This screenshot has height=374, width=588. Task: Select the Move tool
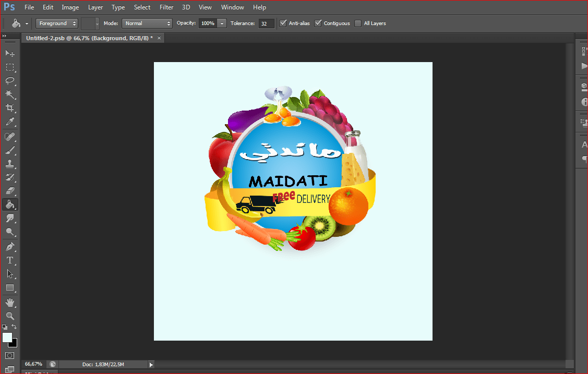(10, 53)
